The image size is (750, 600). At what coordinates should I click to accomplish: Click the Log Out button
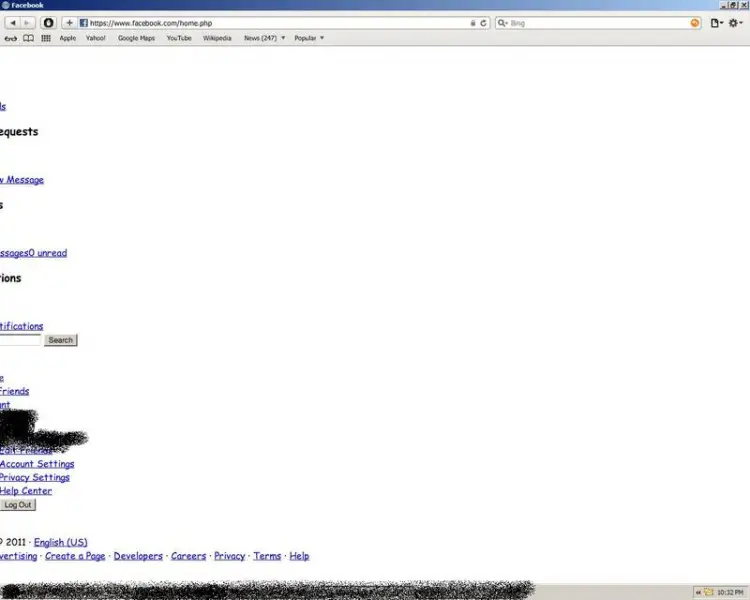[18, 505]
